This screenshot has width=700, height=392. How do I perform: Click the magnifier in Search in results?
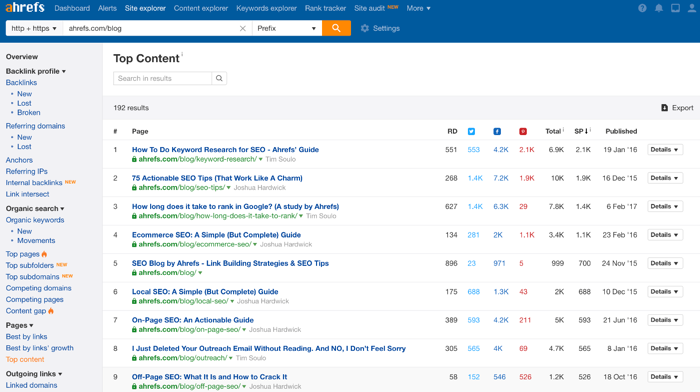(x=219, y=78)
